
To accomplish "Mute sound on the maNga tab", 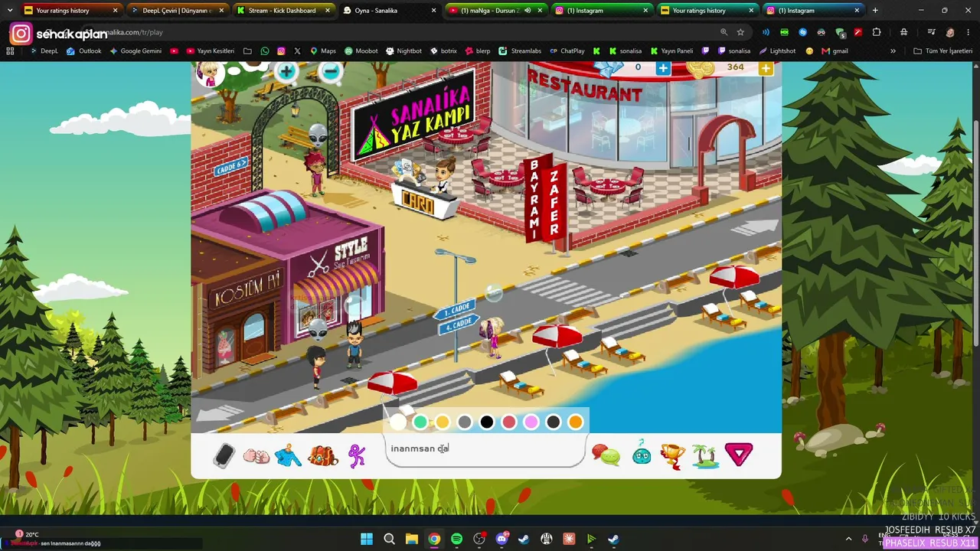I will click(527, 11).
